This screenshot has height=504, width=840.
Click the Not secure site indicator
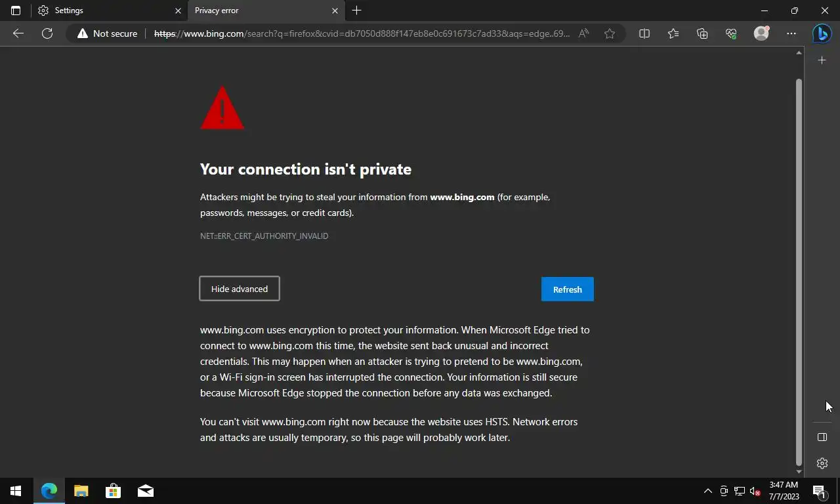[107, 33]
